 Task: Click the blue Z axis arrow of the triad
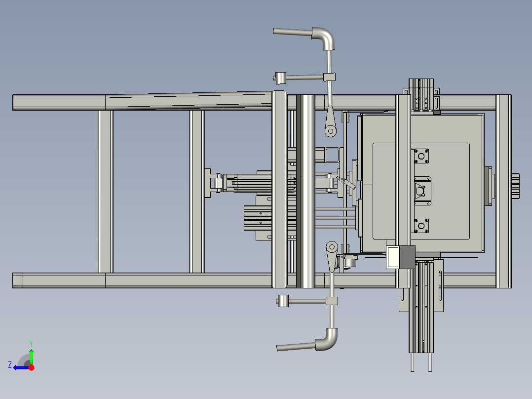[x=20, y=368]
